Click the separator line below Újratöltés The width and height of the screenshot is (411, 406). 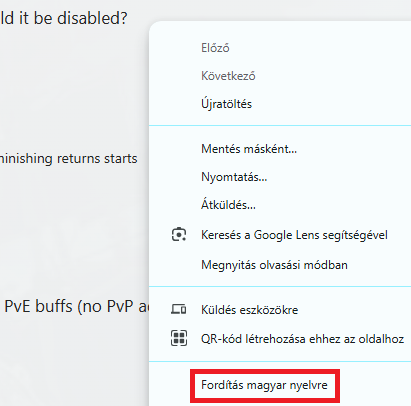click(280, 126)
